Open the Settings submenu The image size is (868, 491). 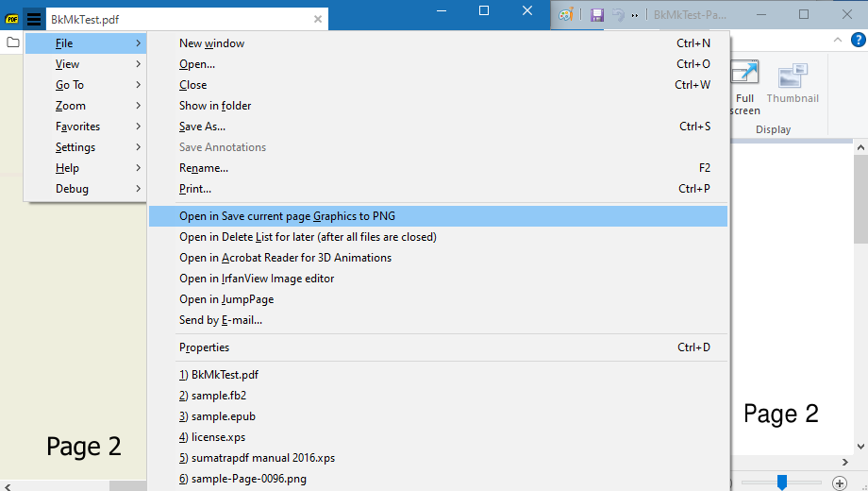(86, 147)
